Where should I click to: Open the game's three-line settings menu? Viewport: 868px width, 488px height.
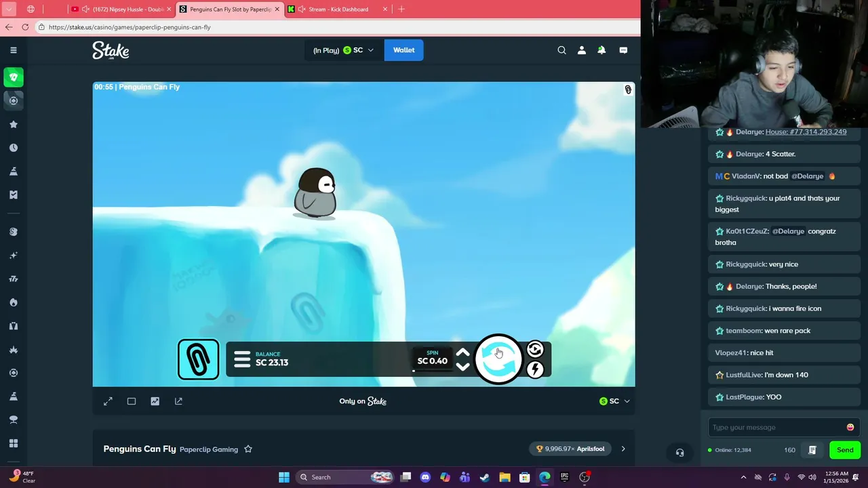coord(242,359)
